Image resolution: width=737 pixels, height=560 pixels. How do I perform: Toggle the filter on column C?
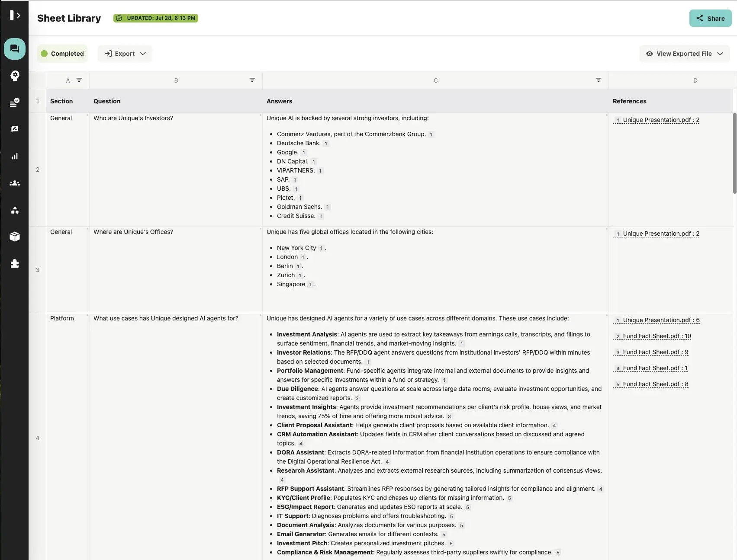pos(599,80)
